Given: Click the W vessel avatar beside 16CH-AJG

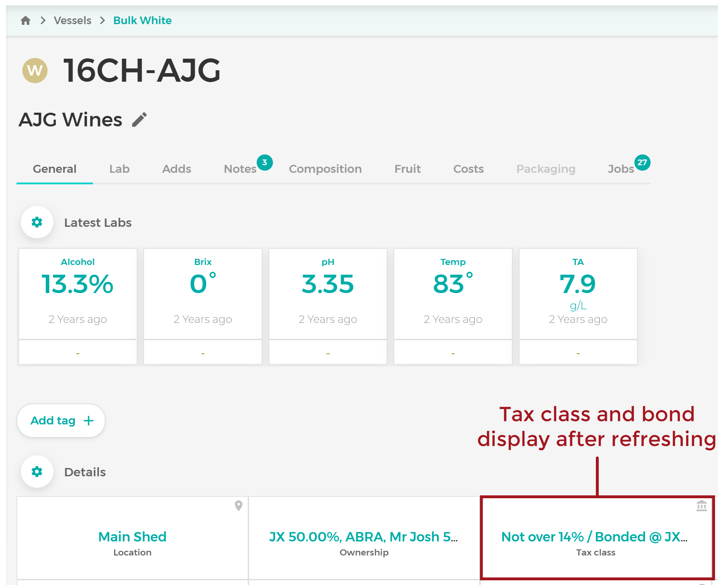Looking at the screenshot, I should 35,71.
